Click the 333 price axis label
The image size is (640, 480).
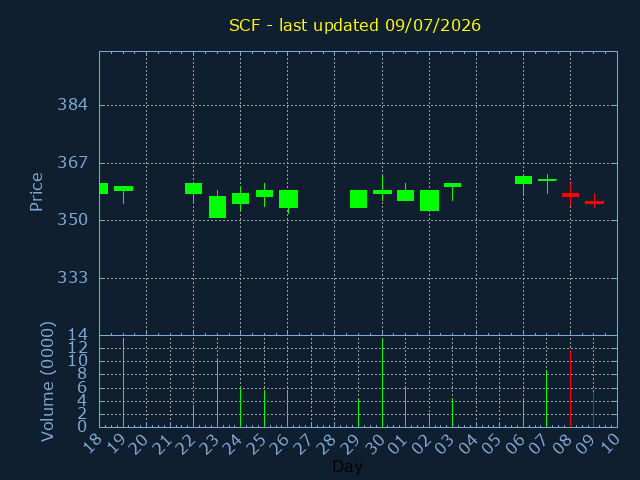click(72, 278)
